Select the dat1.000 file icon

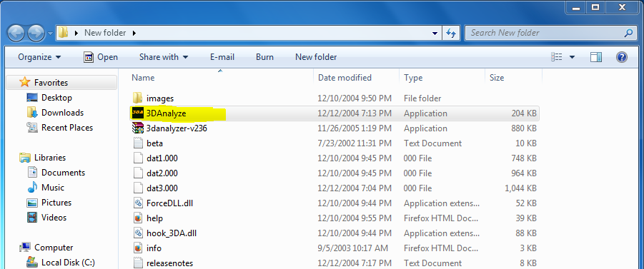[138, 158]
